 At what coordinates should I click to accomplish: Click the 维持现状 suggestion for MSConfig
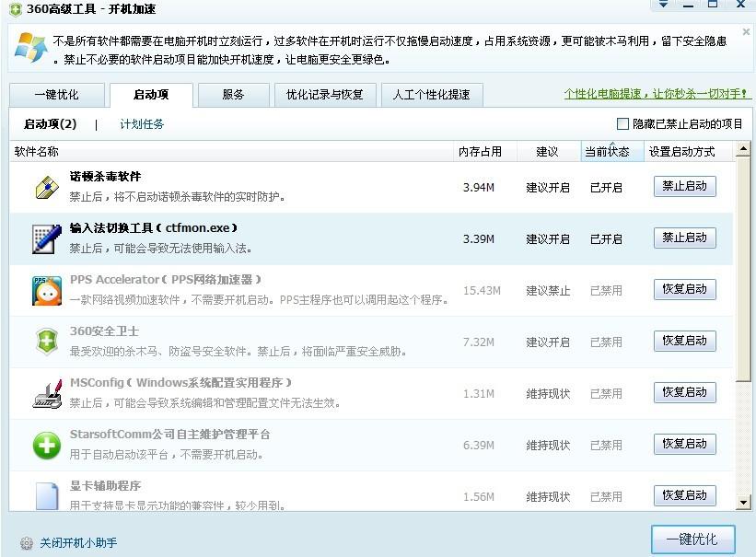[x=548, y=394]
